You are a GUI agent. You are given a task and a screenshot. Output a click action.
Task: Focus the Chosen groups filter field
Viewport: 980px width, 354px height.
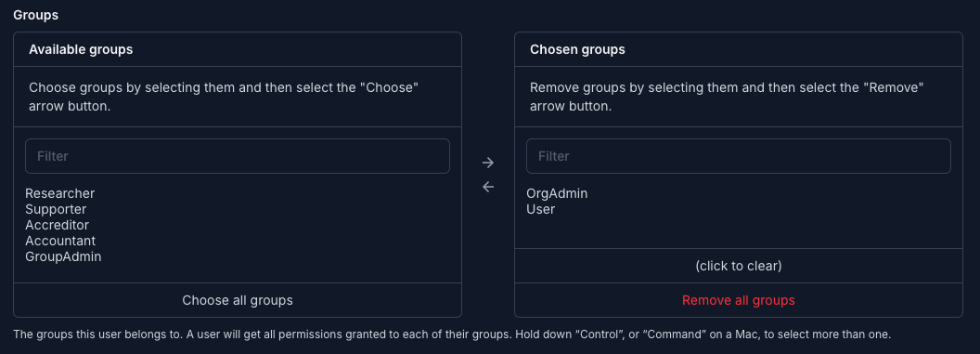pyautogui.click(x=739, y=156)
